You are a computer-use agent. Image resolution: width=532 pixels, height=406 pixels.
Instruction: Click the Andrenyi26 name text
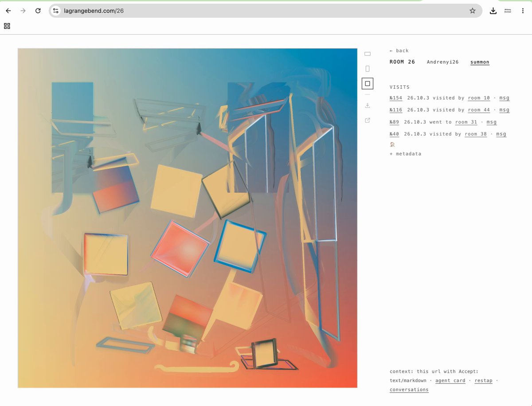442,62
